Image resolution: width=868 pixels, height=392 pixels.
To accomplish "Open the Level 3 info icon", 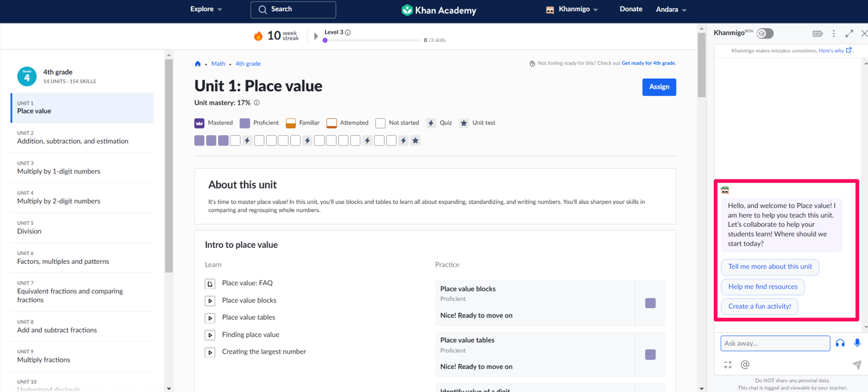I will coord(348,33).
